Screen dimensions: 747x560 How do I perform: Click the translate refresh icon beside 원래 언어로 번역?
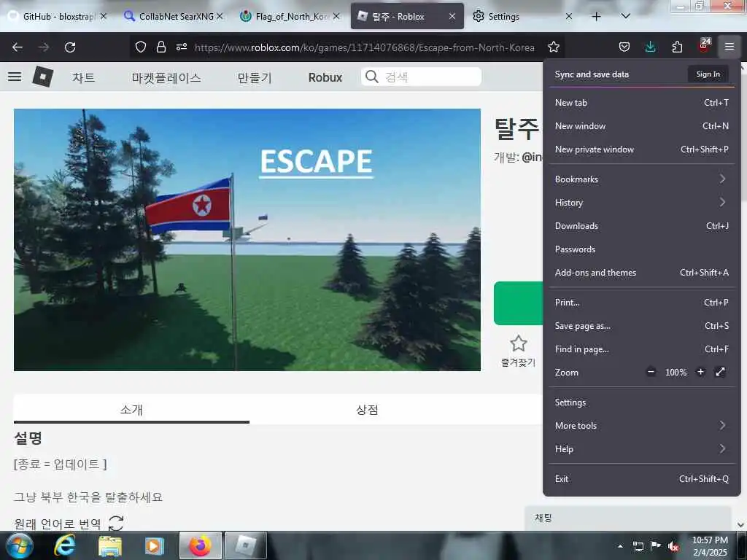point(116,524)
